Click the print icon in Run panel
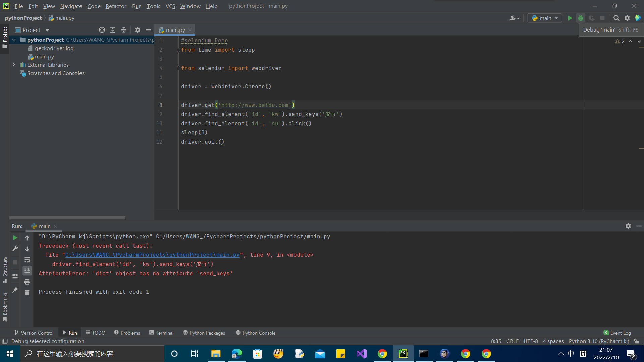This screenshot has width=644, height=362. (27, 282)
